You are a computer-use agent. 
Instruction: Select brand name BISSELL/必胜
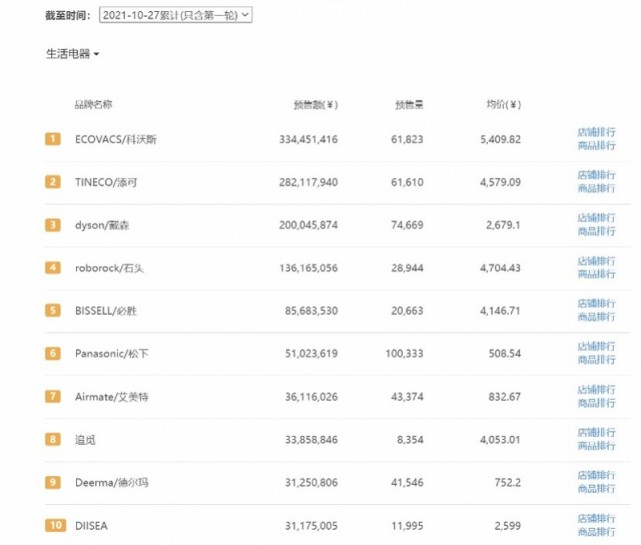106,311
